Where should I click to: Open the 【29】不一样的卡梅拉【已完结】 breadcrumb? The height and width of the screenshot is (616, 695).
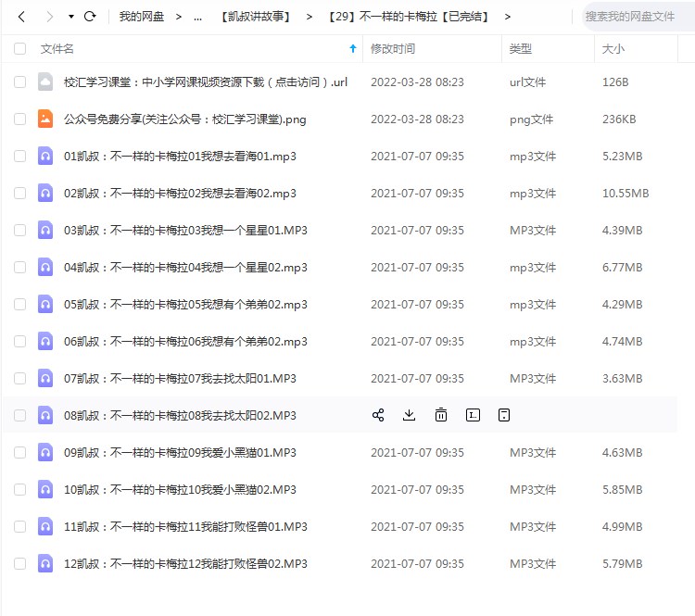click(x=409, y=17)
